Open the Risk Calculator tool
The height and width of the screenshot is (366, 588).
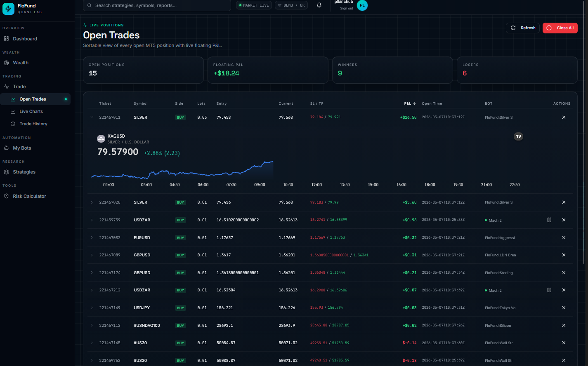[35, 196]
